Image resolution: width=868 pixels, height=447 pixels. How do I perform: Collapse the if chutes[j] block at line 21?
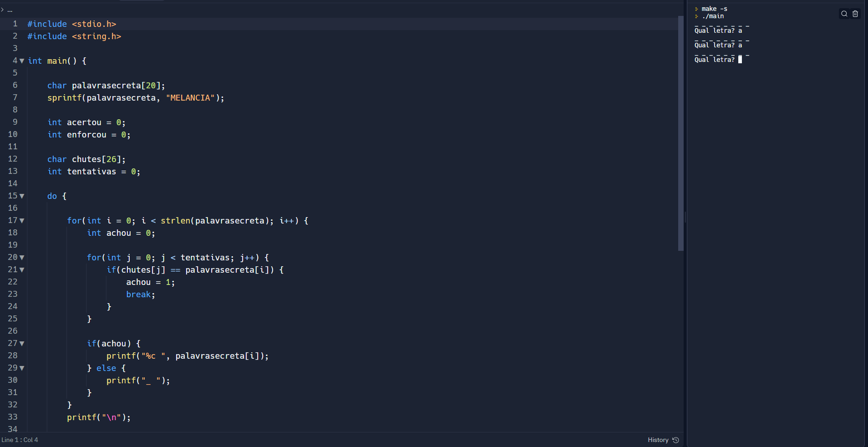pos(22,270)
